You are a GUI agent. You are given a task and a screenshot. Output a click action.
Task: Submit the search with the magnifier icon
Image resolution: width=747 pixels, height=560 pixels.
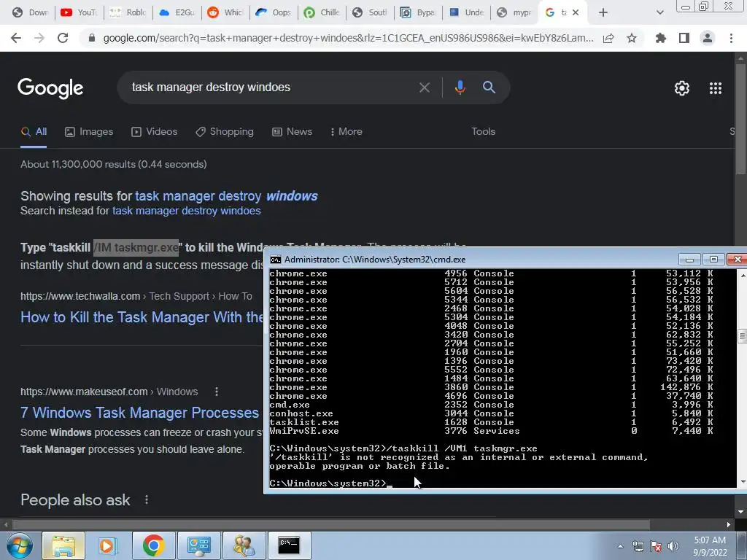(x=489, y=87)
